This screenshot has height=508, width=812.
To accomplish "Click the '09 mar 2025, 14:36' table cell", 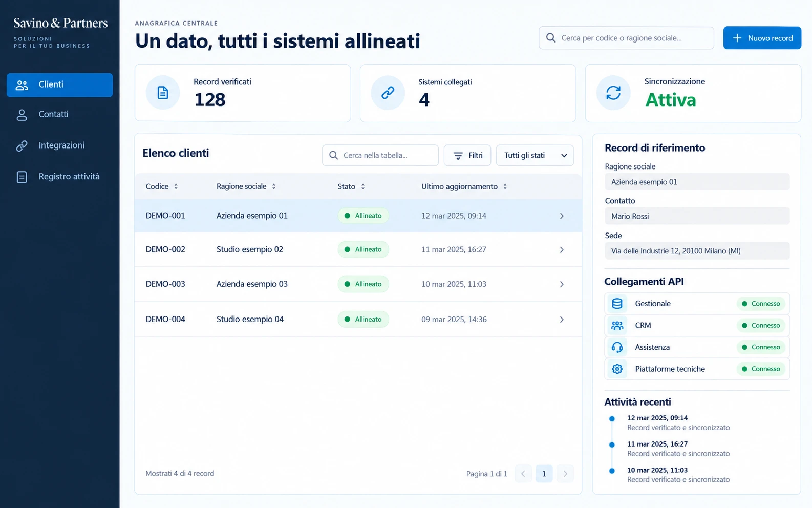I will point(454,319).
